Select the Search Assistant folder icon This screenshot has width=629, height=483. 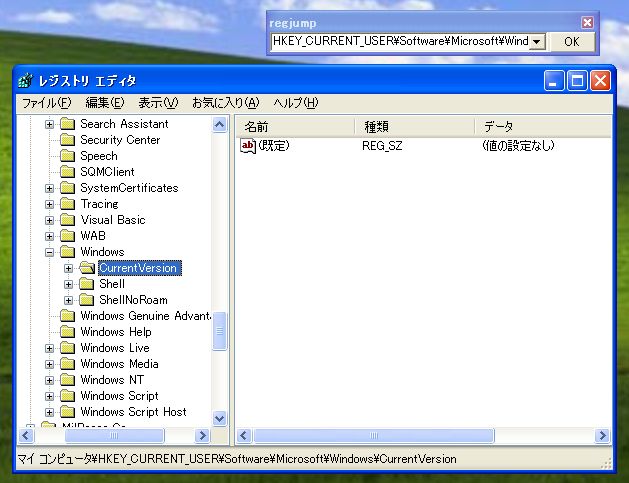[x=67, y=124]
